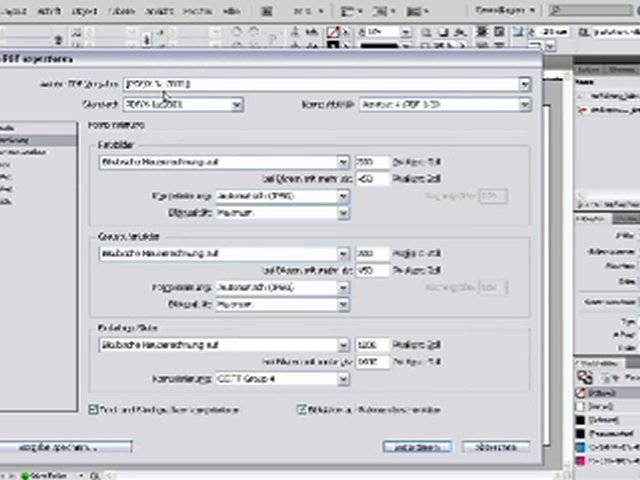The height and width of the screenshot is (480, 640).
Task: Pick the magenta swatch in swatches panel
Action: (603, 461)
